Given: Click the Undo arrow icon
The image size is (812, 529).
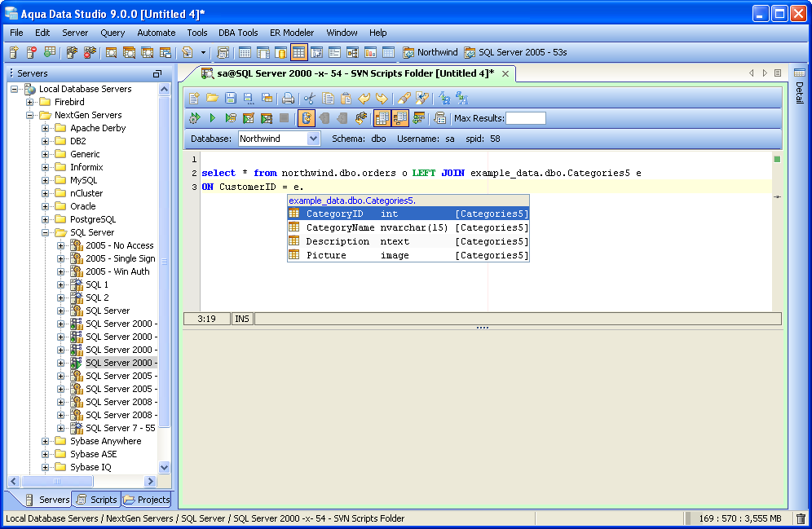Looking at the screenshot, I should point(364,99).
